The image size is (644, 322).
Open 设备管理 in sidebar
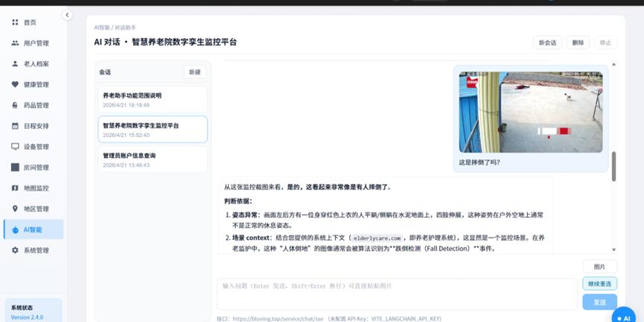click(34, 146)
